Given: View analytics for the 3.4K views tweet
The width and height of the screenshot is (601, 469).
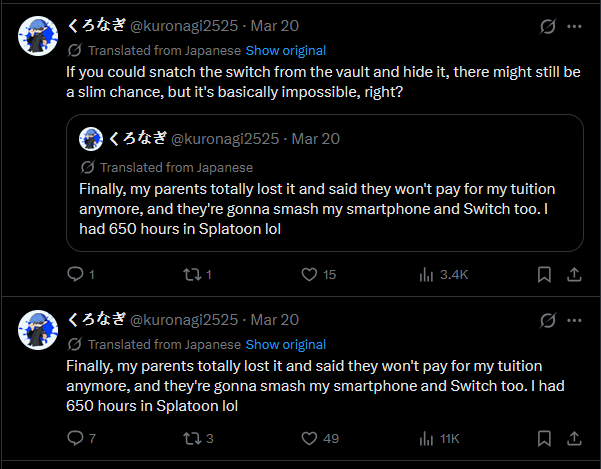Looking at the screenshot, I should [426, 274].
